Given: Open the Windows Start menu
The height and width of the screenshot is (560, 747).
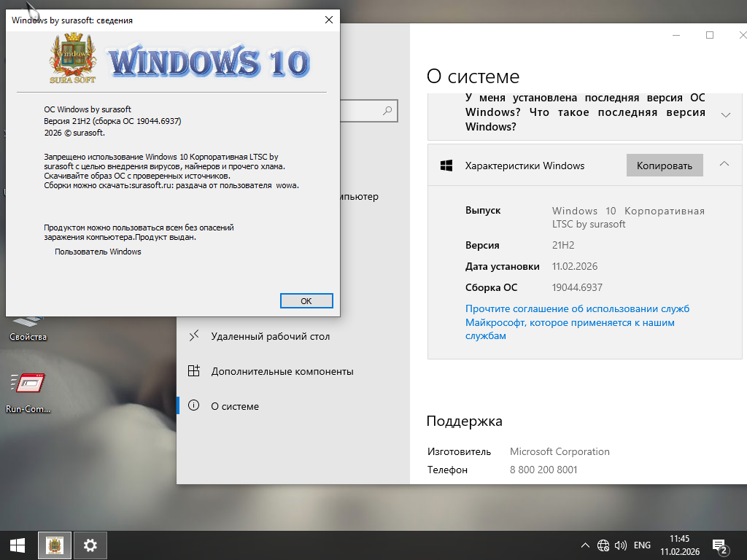Looking at the screenshot, I should click(x=18, y=545).
